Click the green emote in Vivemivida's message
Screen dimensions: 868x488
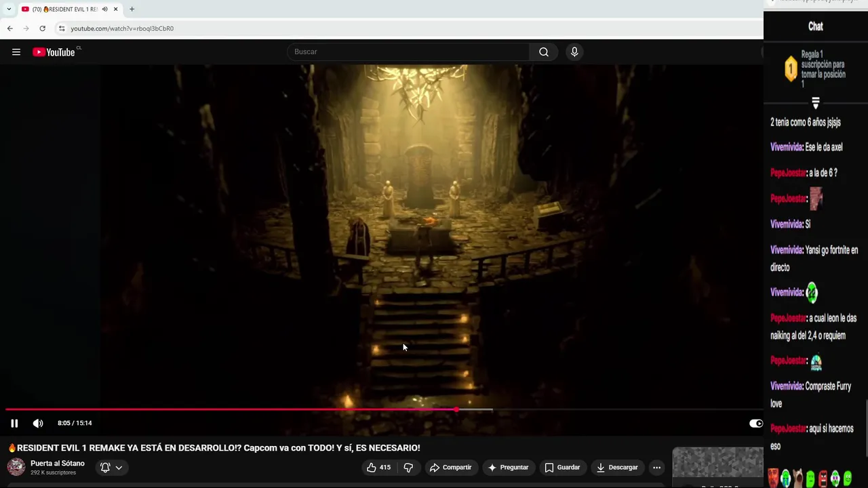click(812, 293)
